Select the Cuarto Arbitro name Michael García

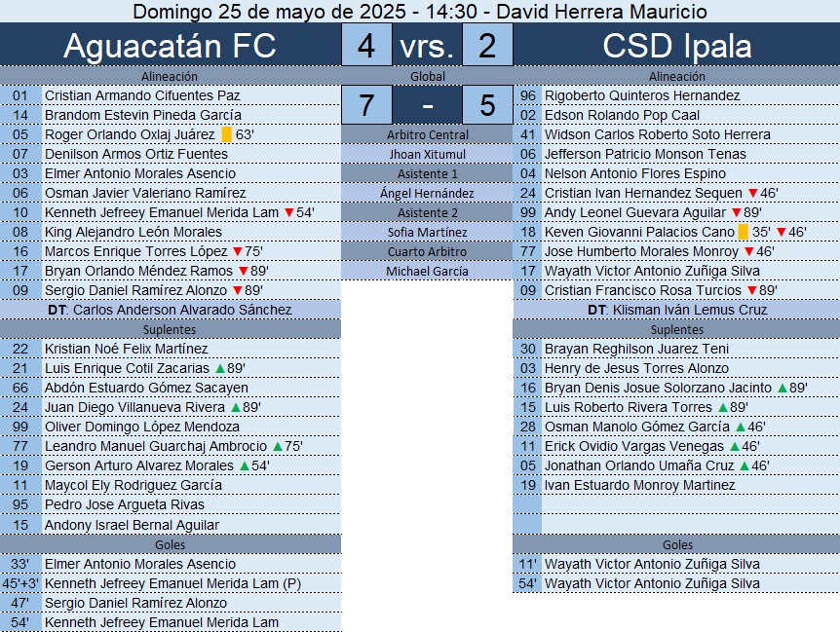tap(427, 271)
